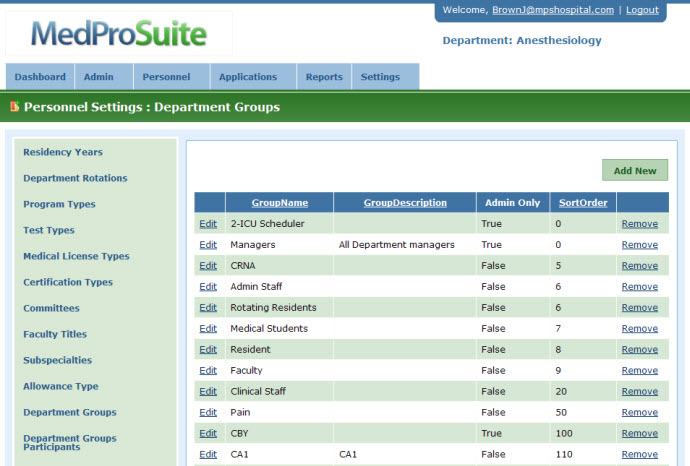Remove the CBY group

point(640,433)
